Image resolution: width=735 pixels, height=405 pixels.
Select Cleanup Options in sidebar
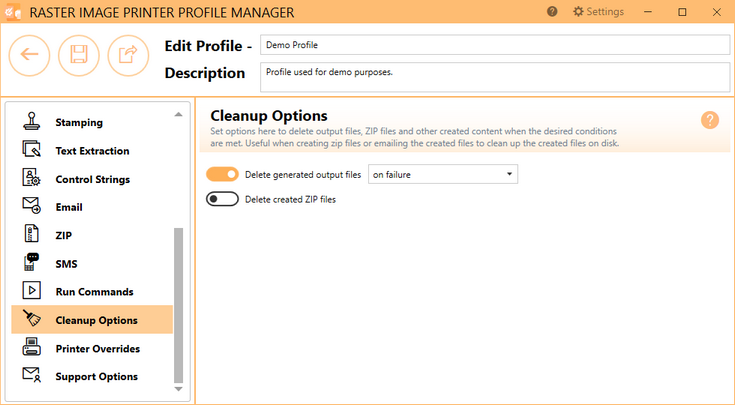coord(92,320)
